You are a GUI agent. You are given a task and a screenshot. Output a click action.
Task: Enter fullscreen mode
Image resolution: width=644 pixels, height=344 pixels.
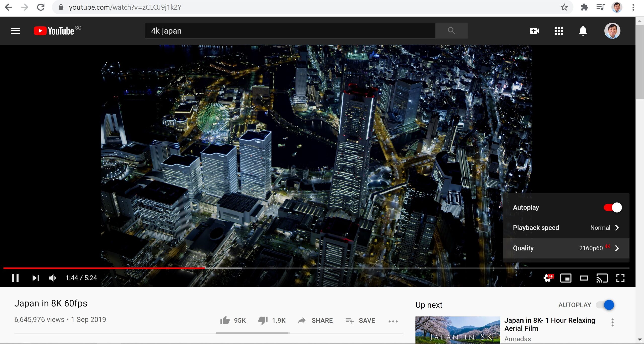pos(620,278)
